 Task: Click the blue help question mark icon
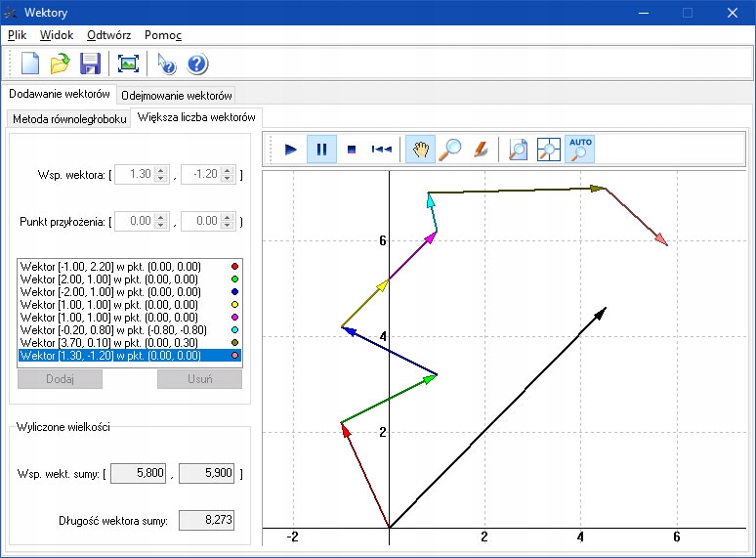click(198, 64)
